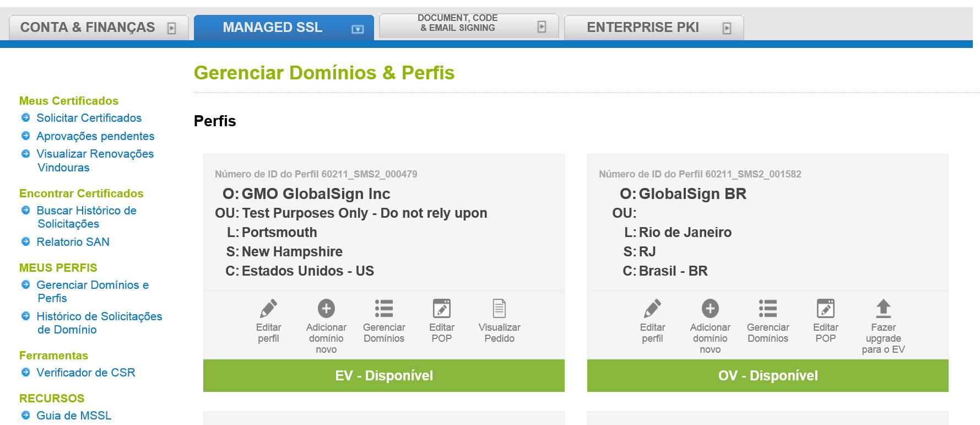Click the Visualizar Pedido document icon
Image resolution: width=980 pixels, height=425 pixels.
click(500, 309)
